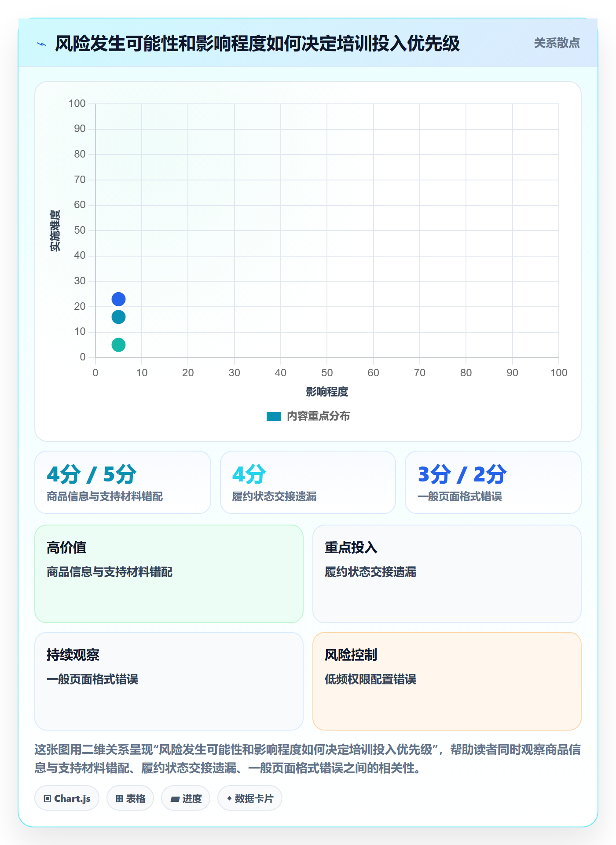Click 履约状态交接遗漏 in the 重点投入 card
The image size is (616, 845).
(370, 572)
